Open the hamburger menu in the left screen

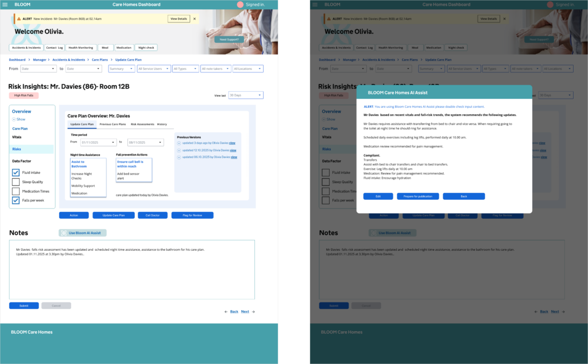click(x=5, y=5)
